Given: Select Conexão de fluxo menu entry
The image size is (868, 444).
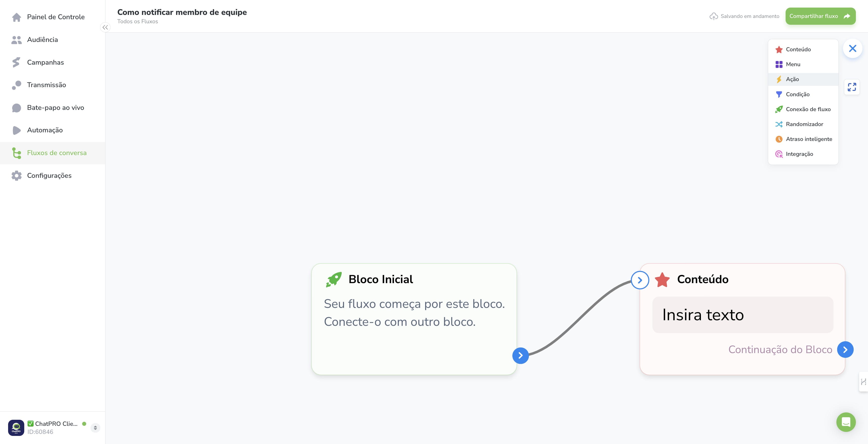Looking at the screenshot, I should (803, 109).
